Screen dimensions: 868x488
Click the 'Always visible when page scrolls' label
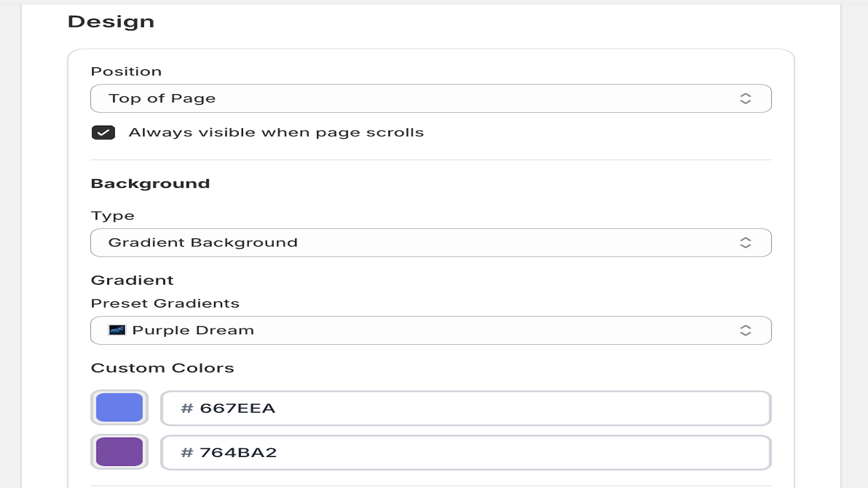[x=276, y=133]
